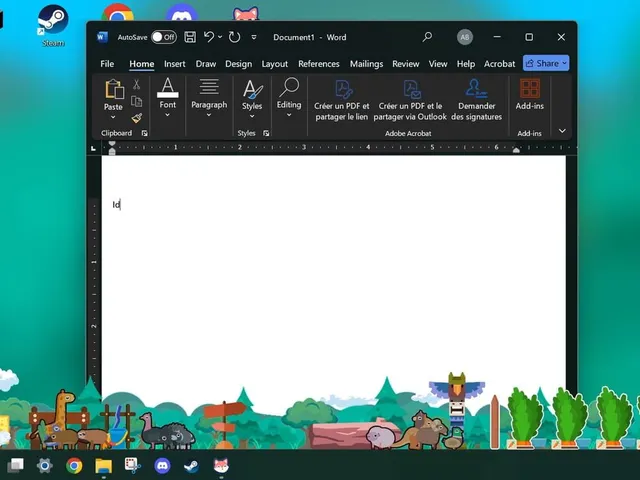This screenshot has height=480, width=640.
Task: Click the Redo icon in title bar
Action: pos(234,37)
